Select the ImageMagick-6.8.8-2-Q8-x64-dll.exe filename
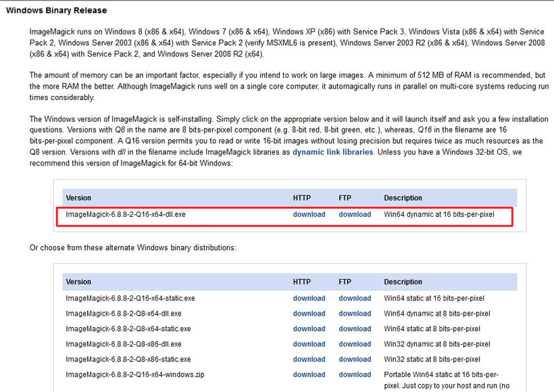This screenshot has width=554, height=392. [x=124, y=314]
